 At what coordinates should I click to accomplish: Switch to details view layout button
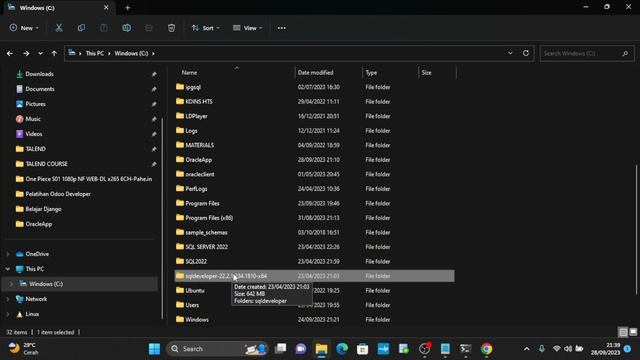click(x=623, y=332)
